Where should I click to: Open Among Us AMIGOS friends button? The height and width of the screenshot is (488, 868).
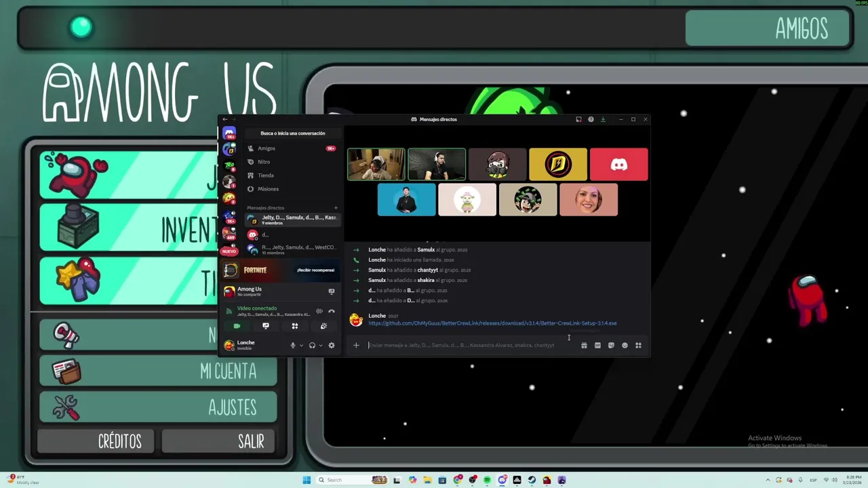(x=768, y=28)
